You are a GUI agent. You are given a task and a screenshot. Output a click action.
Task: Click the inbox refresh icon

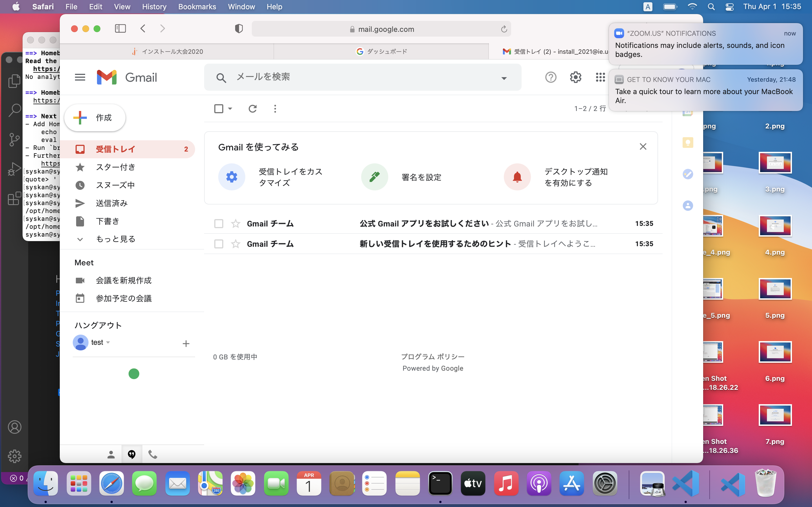pyautogui.click(x=253, y=109)
